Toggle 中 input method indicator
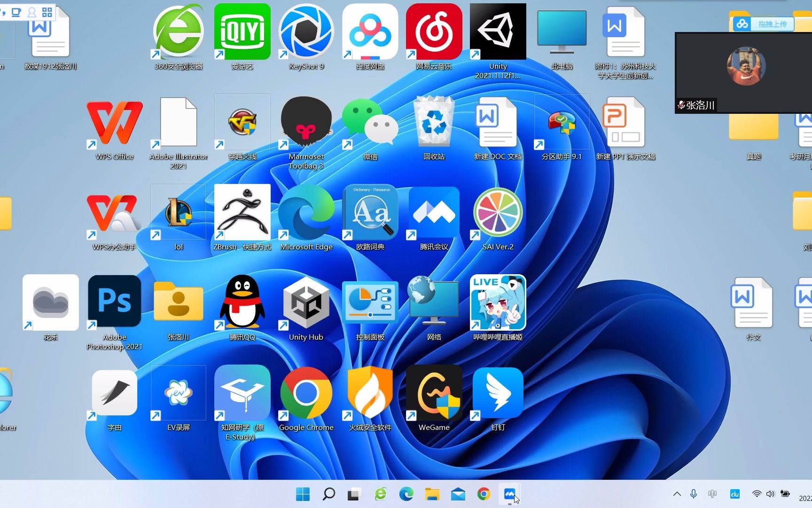Screen dimensions: 812x508 tap(712, 494)
